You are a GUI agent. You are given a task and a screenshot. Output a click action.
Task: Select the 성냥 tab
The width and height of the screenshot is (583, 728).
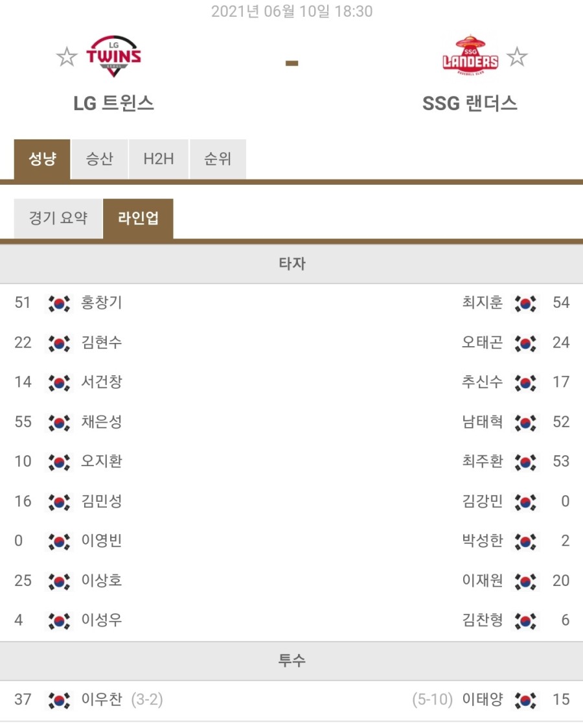[x=42, y=159]
